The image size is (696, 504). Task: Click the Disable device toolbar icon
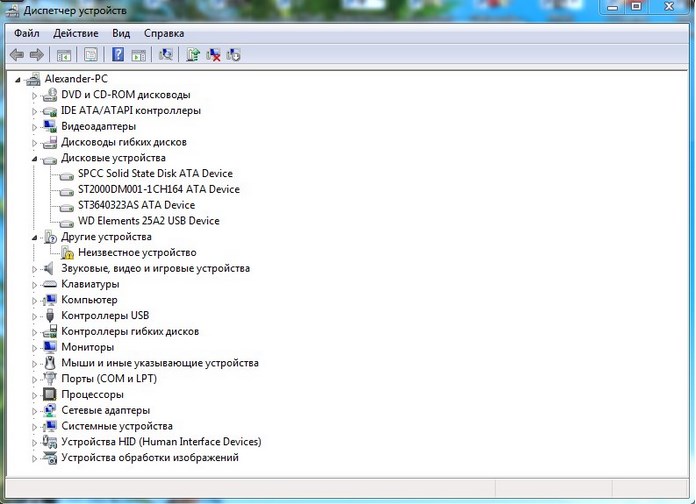click(233, 55)
